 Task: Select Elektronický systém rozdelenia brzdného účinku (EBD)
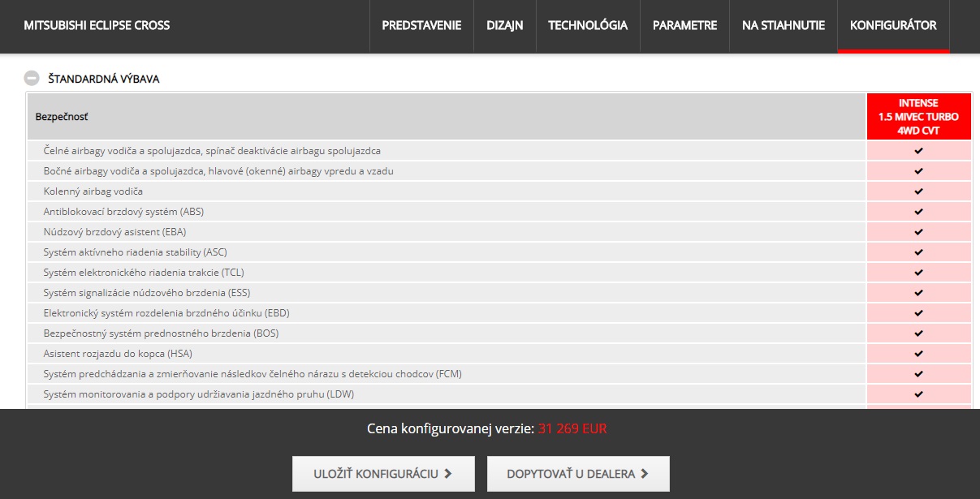coord(166,313)
